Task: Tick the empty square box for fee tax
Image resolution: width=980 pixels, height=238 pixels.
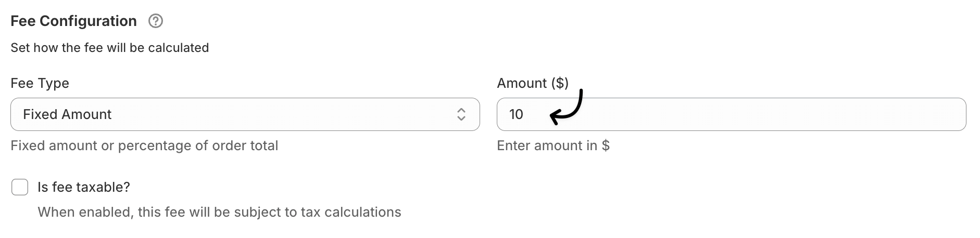Action: tap(20, 187)
